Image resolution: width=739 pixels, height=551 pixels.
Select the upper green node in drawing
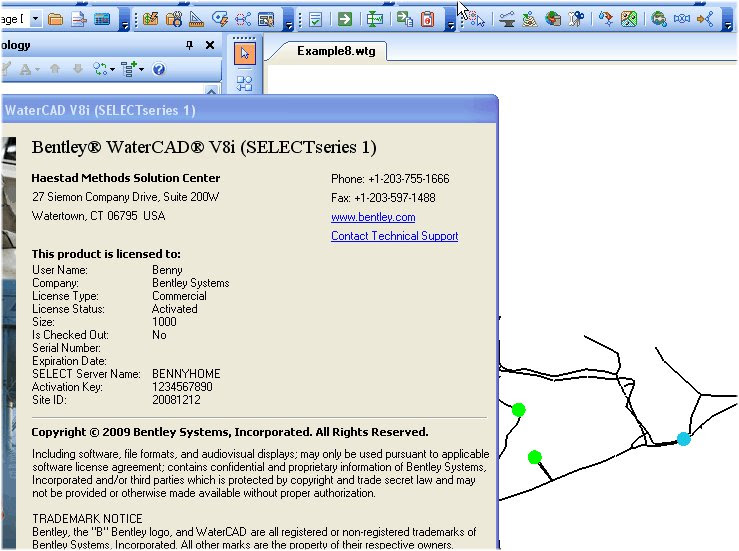pyautogui.click(x=518, y=410)
